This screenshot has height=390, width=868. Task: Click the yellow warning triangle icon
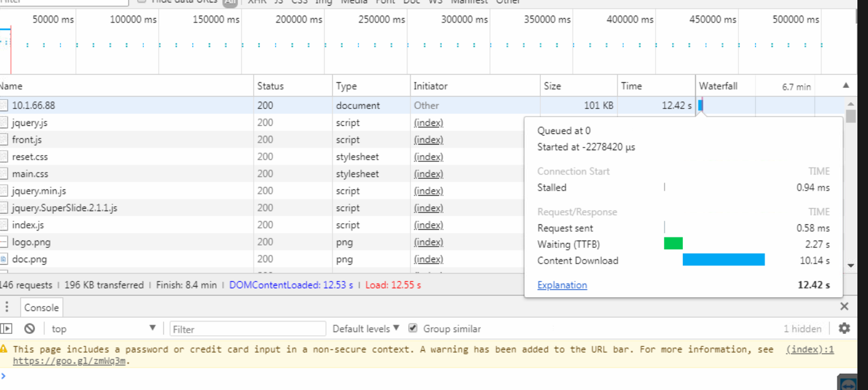tap(4, 350)
